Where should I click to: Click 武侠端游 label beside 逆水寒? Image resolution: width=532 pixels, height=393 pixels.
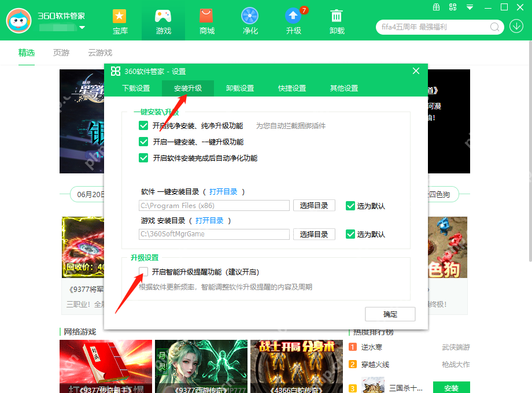(456, 347)
